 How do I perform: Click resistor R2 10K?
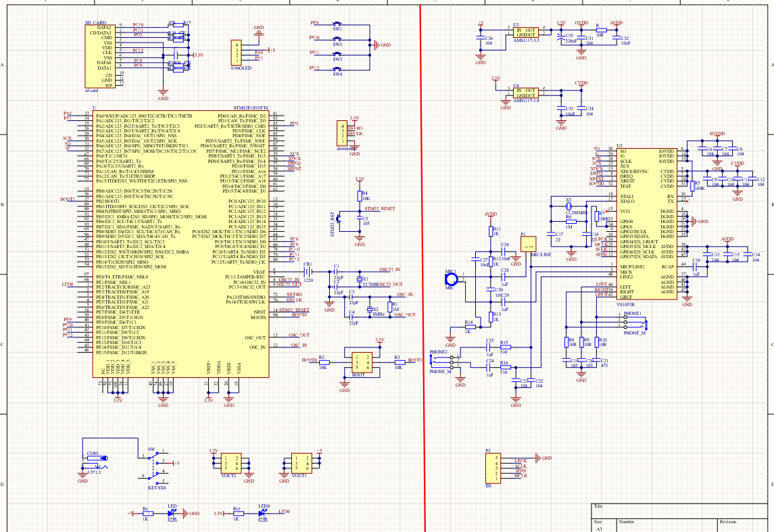click(324, 362)
